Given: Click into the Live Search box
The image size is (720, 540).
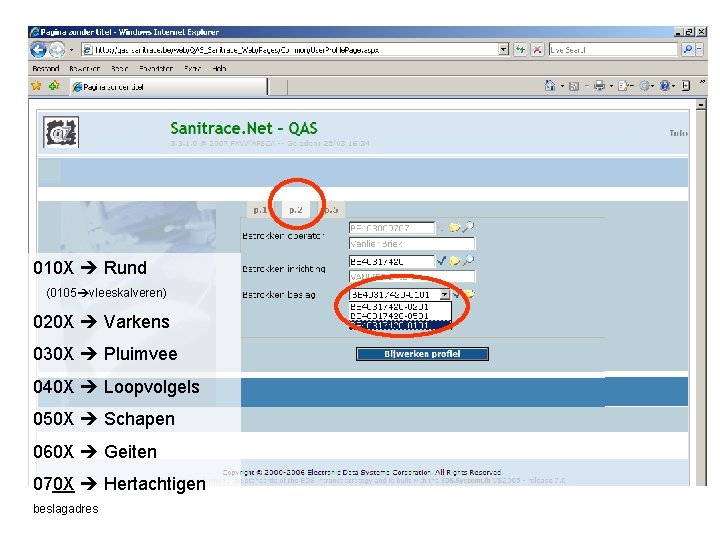Looking at the screenshot, I should (613, 50).
